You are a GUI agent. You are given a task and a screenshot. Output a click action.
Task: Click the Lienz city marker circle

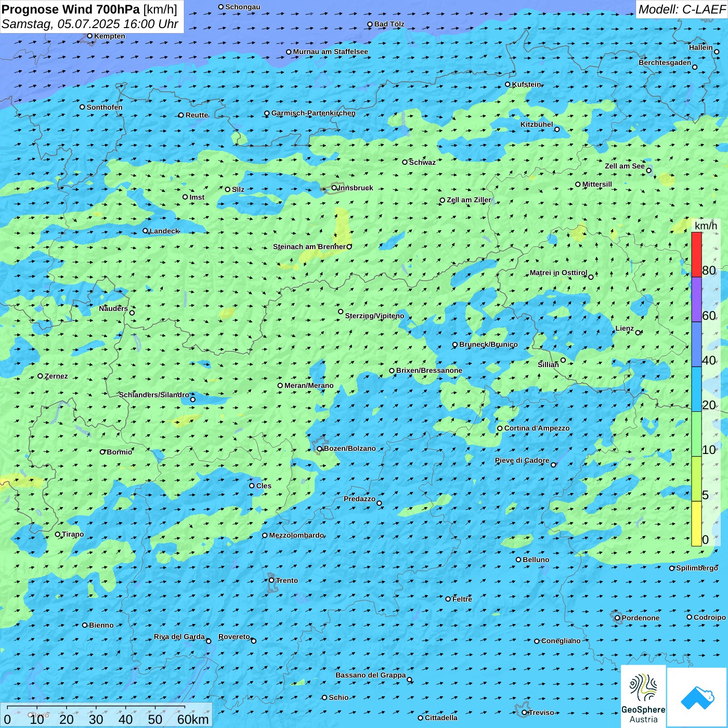click(x=638, y=333)
